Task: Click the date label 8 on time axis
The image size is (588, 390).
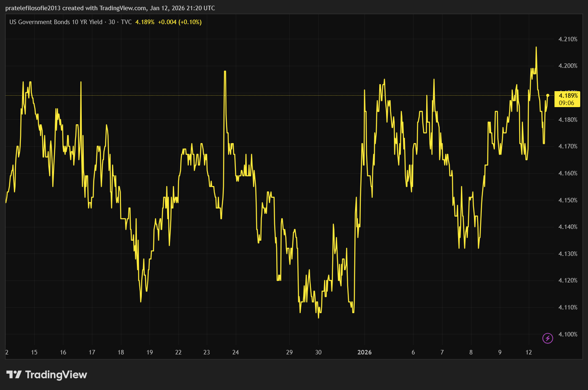Action: click(471, 352)
